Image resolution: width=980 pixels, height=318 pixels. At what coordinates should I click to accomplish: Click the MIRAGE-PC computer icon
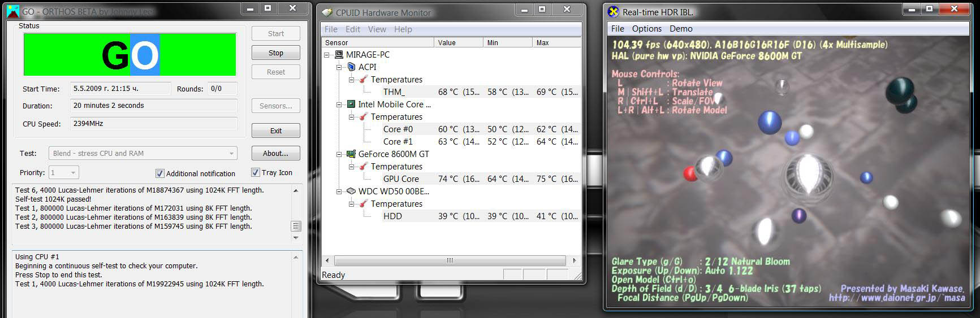click(339, 55)
